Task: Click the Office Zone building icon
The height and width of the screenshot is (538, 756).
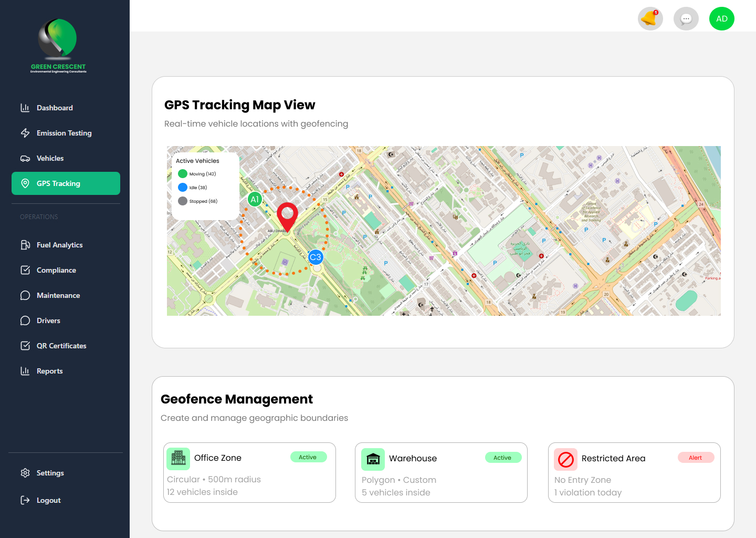Action: 178,459
